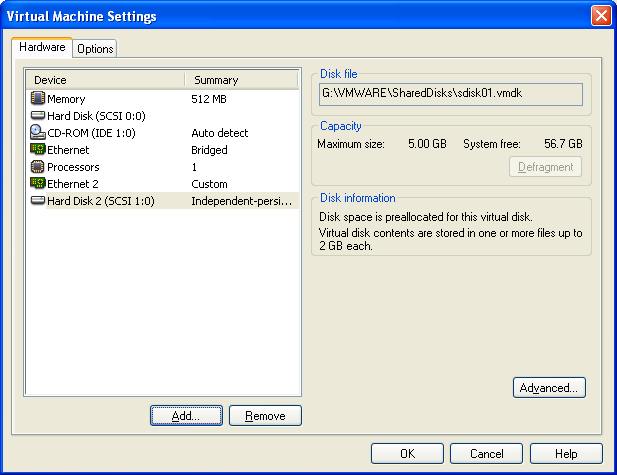Click the Ethernet 2 adapter icon
Image resolution: width=617 pixels, height=475 pixels.
pyautogui.click(x=38, y=184)
